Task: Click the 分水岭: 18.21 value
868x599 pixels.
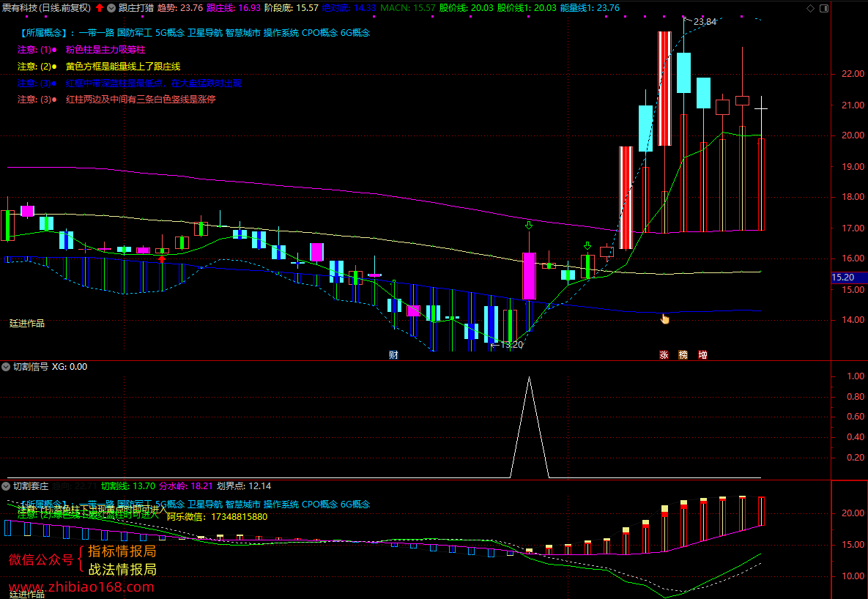Action: coord(186,486)
